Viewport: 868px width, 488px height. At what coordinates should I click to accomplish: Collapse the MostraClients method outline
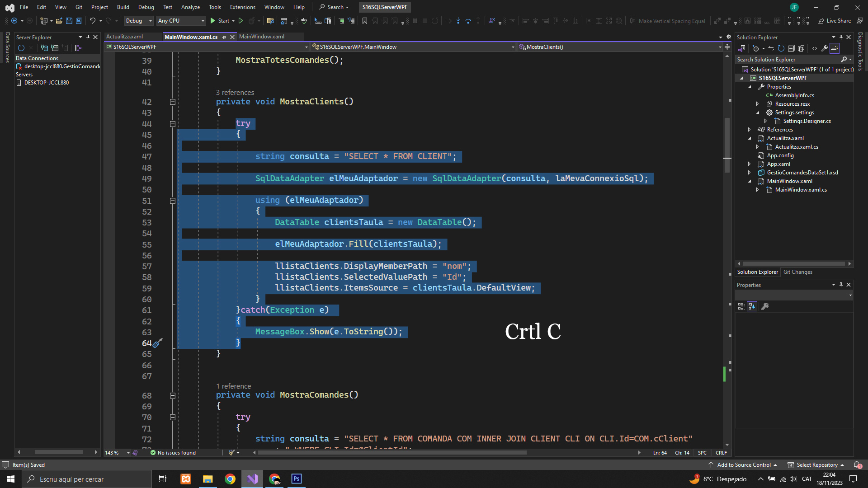(172, 102)
